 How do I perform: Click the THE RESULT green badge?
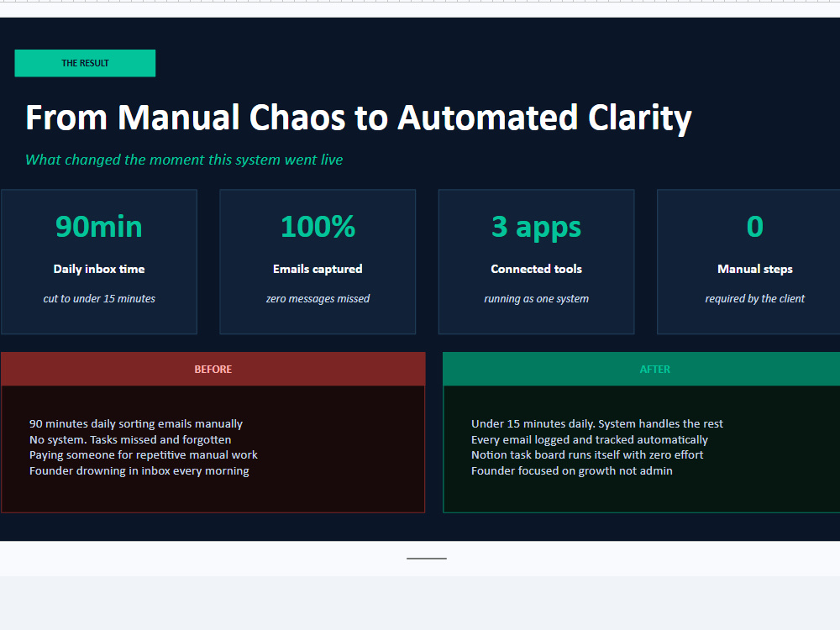click(x=85, y=63)
